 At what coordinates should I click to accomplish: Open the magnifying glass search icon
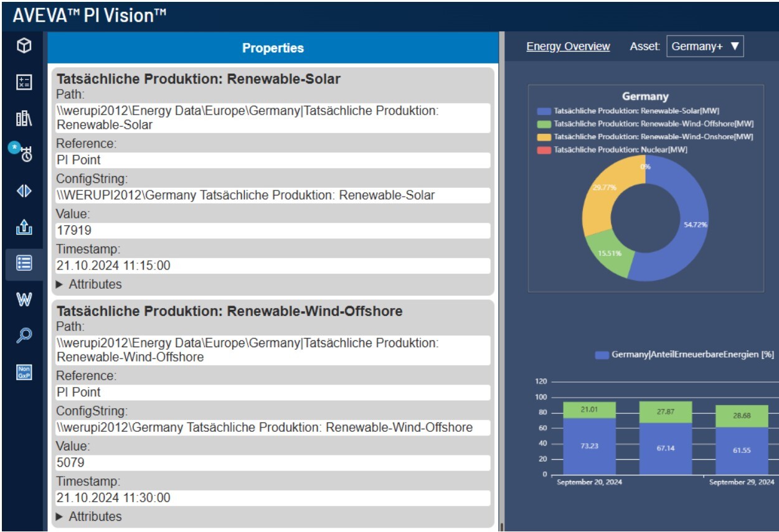pos(24,336)
